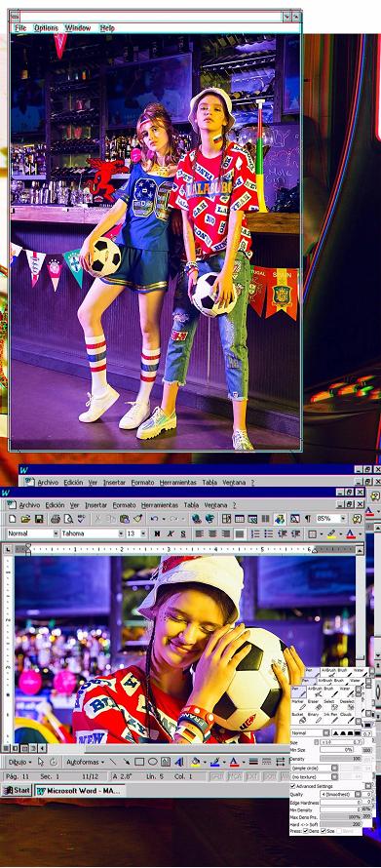Open the Autoformas dropdown
This screenshot has width=381, height=868.
pos(86,762)
